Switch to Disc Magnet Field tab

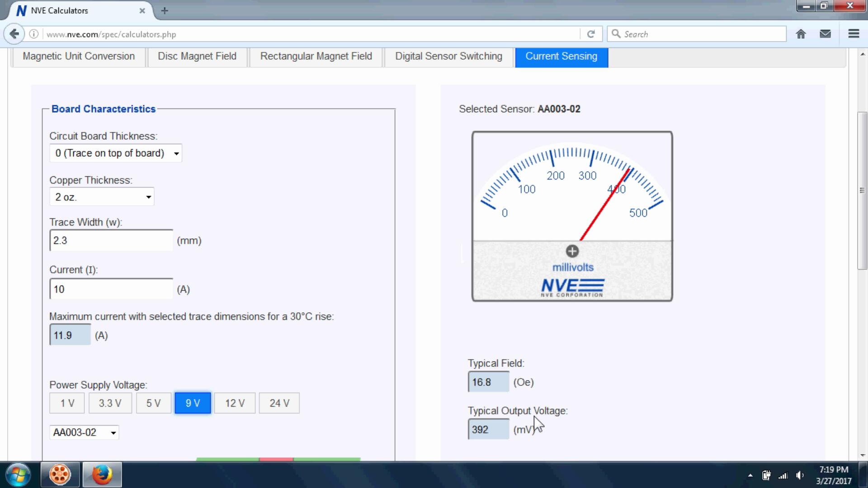[197, 56]
